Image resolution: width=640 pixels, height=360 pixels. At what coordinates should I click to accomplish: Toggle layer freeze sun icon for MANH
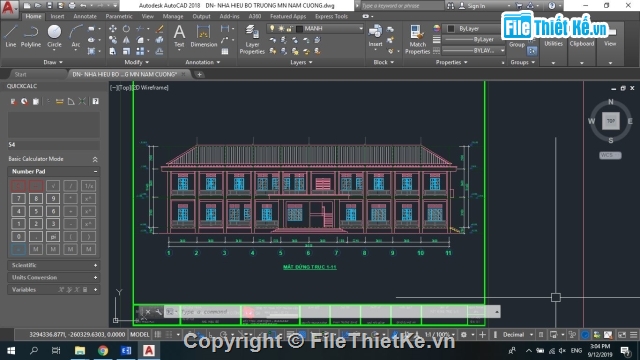281,29
